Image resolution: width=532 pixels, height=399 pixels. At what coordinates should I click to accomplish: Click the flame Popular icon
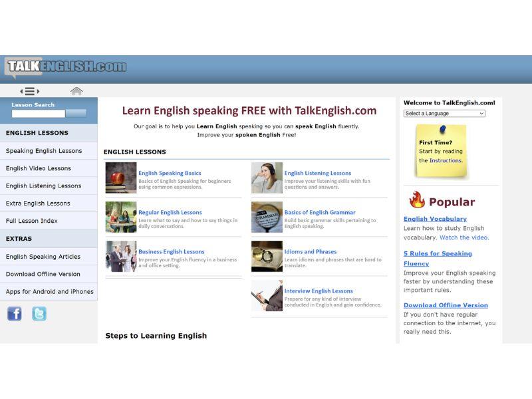(417, 200)
